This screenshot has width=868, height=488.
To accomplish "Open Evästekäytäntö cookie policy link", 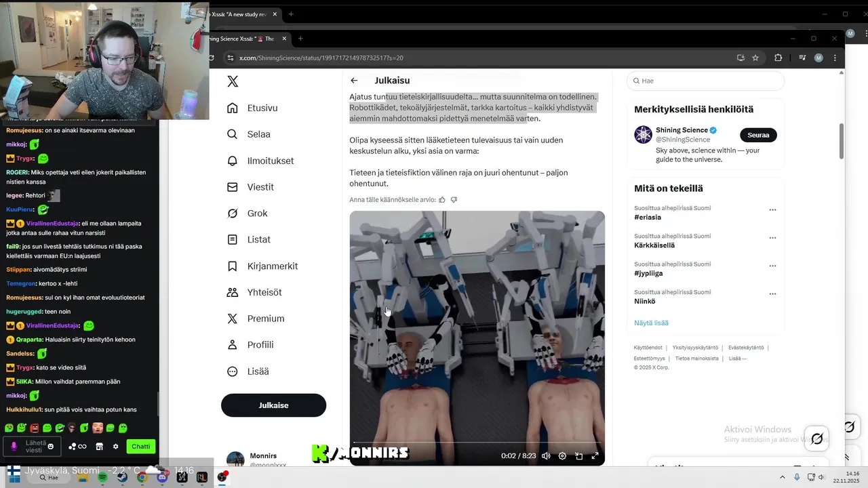I will 746,348.
